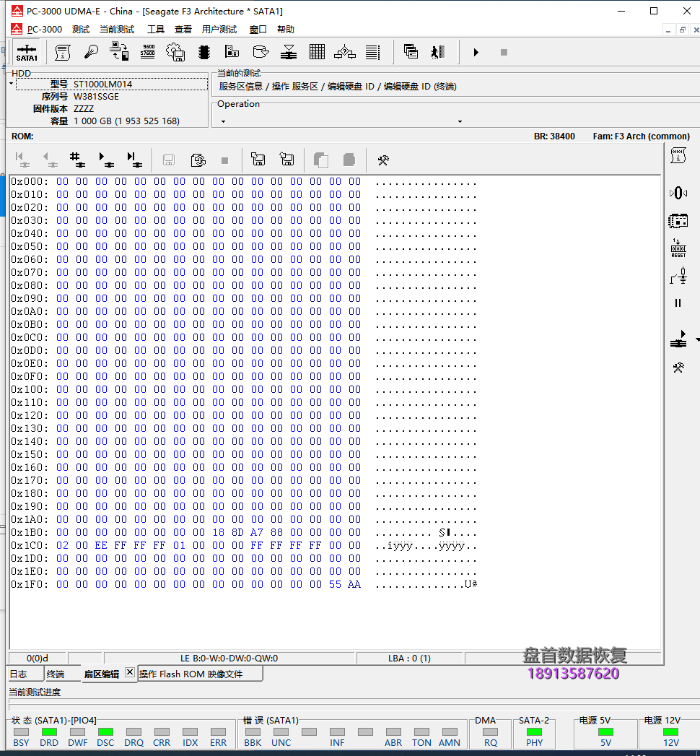Click the binary scroll icon in right sidebar
This screenshot has height=756, width=700.
coord(678,155)
